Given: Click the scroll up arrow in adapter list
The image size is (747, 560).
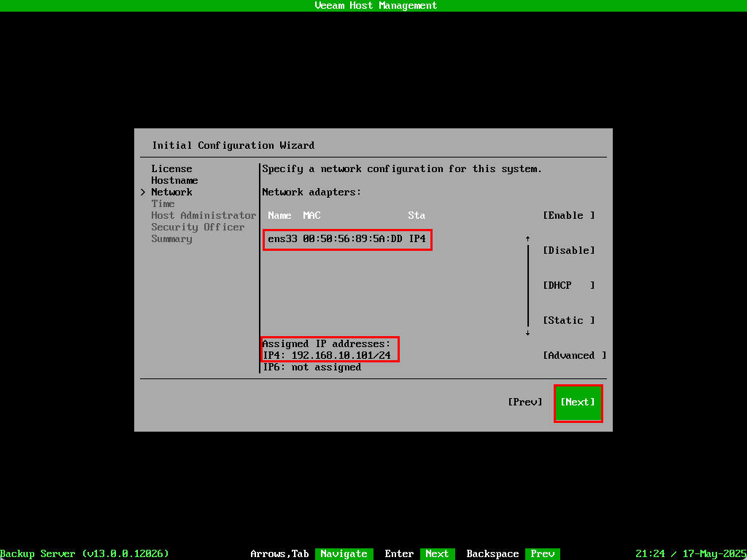Looking at the screenshot, I should [x=527, y=239].
